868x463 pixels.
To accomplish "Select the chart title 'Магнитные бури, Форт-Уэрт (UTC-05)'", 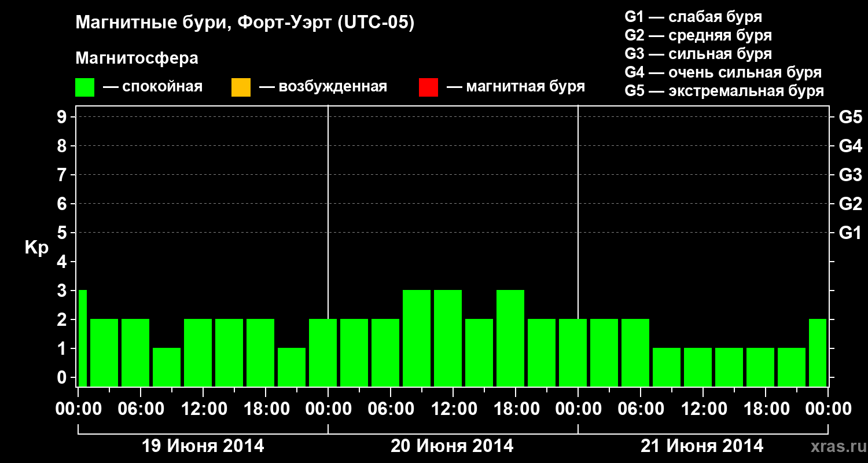I will (x=245, y=23).
